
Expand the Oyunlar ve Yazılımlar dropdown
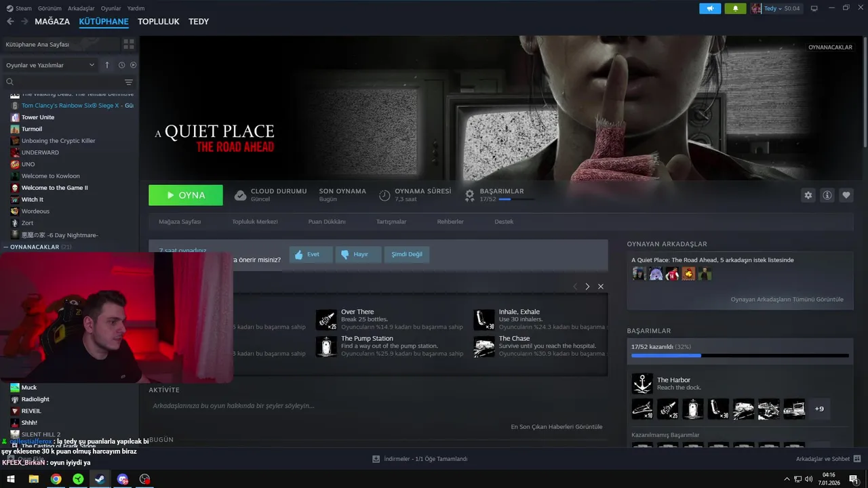click(x=50, y=65)
